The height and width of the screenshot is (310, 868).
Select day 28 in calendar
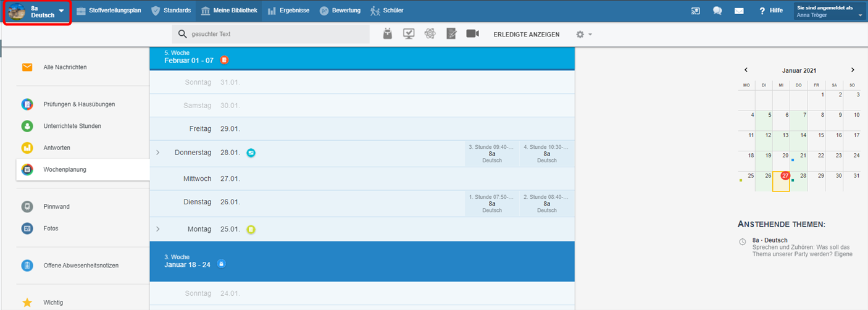tap(799, 182)
